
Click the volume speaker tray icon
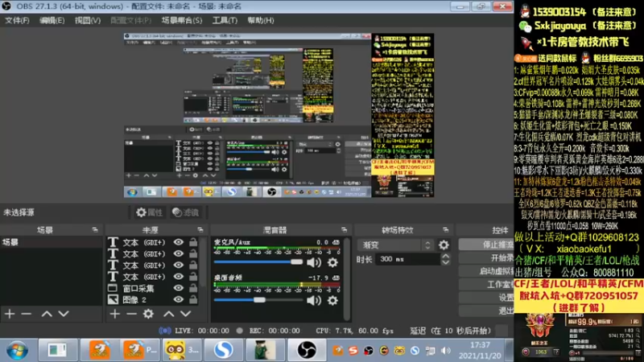(446, 351)
